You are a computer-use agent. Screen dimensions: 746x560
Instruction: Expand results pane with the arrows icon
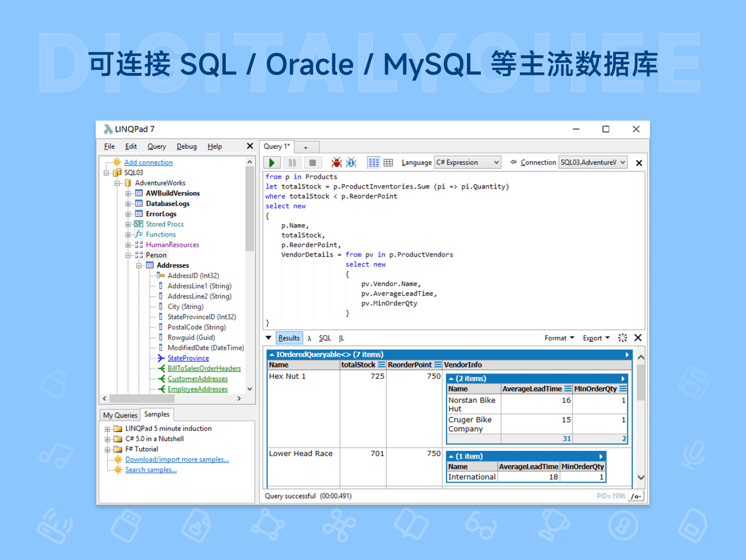(622, 338)
